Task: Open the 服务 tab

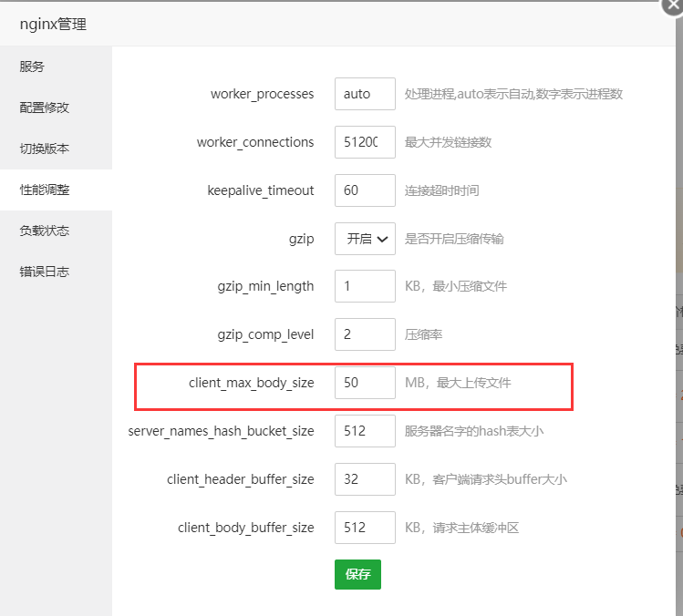Action: (x=56, y=67)
